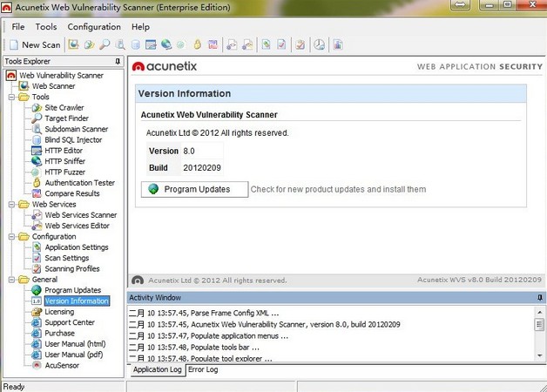Open the Tools menu in menu bar
The height and width of the screenshot is (392, 547).
click(46, 27)
